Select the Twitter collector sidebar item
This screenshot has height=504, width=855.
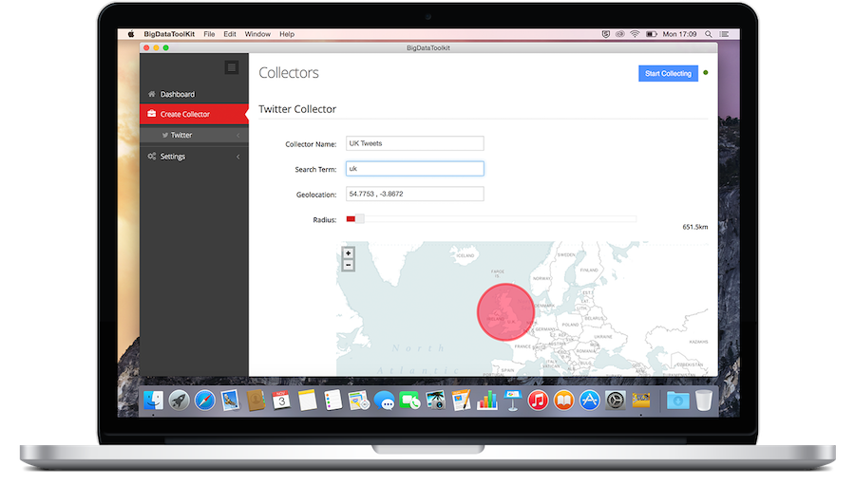[x=194, y=135]
